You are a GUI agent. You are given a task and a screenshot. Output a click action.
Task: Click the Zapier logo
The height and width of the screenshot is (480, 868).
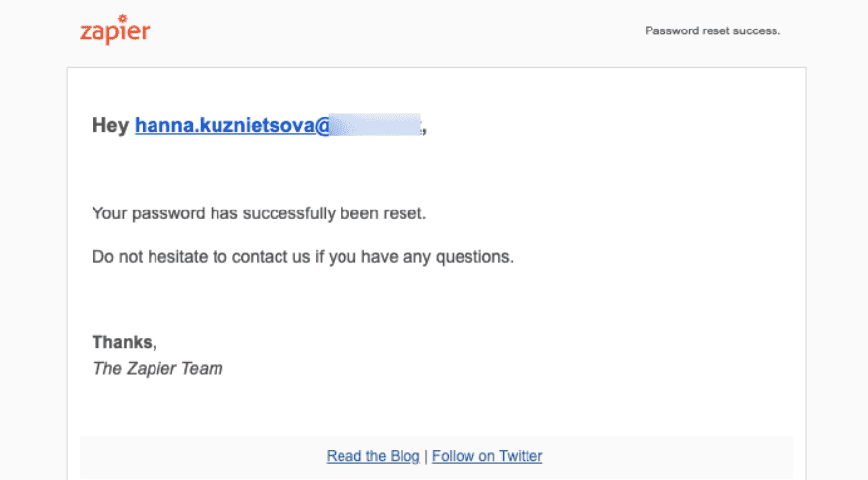[x=114, y=30]
